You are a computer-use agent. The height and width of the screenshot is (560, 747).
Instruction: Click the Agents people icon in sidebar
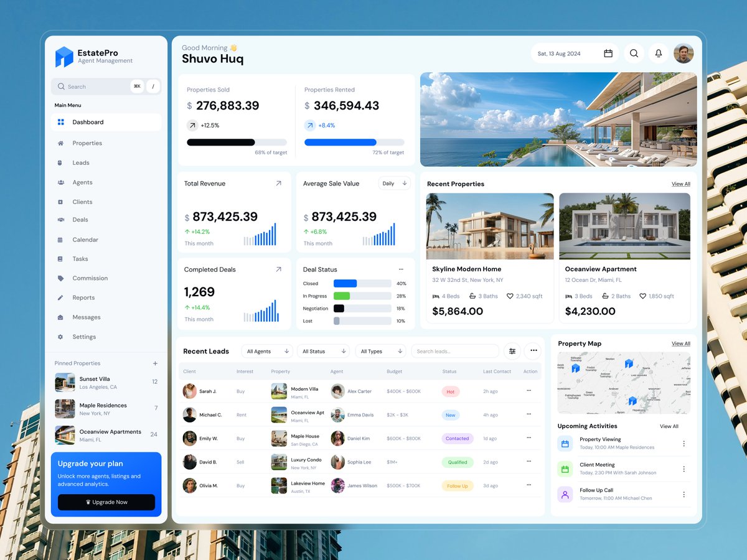[60, 182]
